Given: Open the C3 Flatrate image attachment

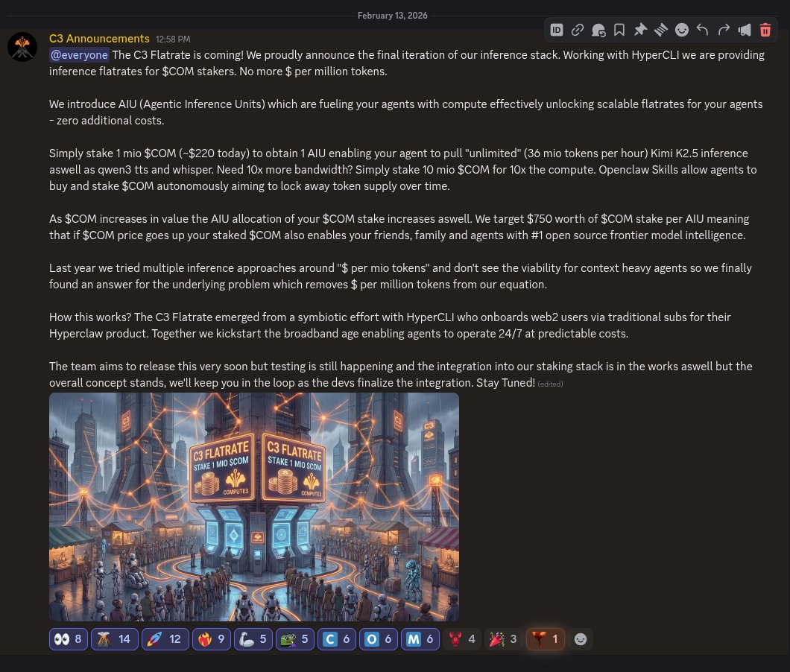Looking at the screenshot, I should (254, 507).
